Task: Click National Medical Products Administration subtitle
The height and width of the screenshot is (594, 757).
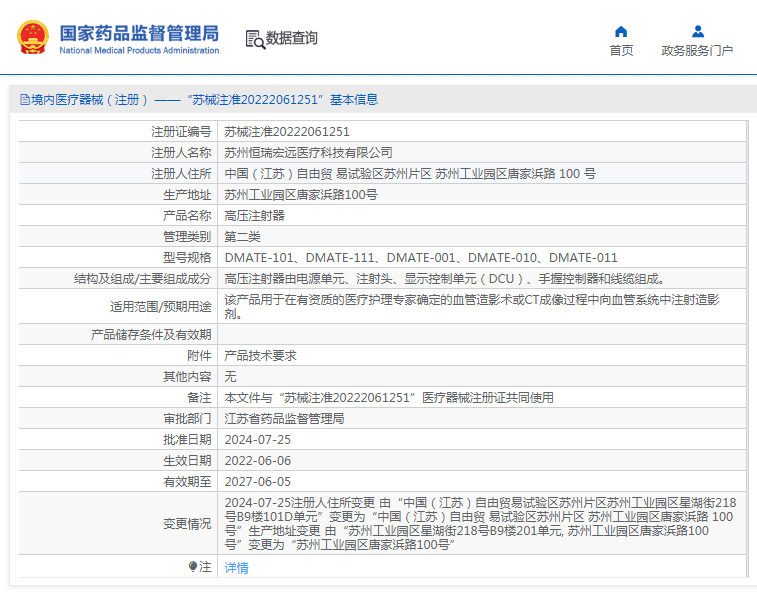Action: pyautogui.click(x=139, y=50)
